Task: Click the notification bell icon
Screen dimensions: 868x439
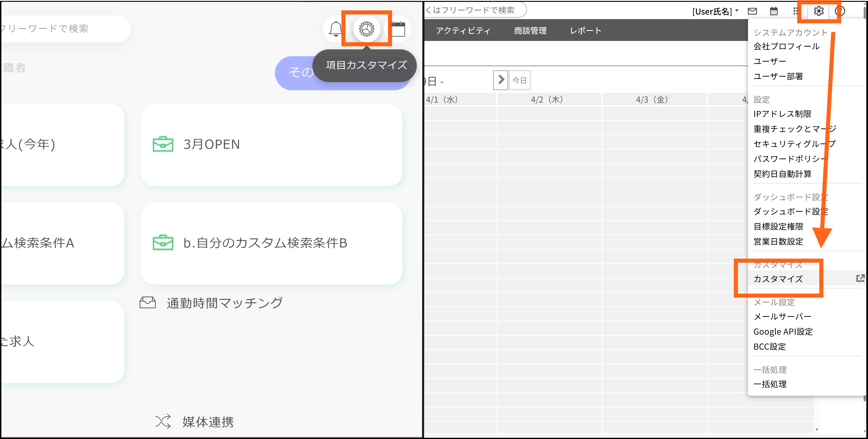Action: pos(335,29)
